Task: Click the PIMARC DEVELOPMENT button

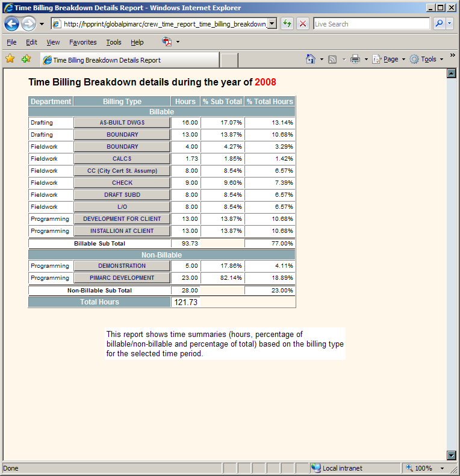Action: pos(122,278)
